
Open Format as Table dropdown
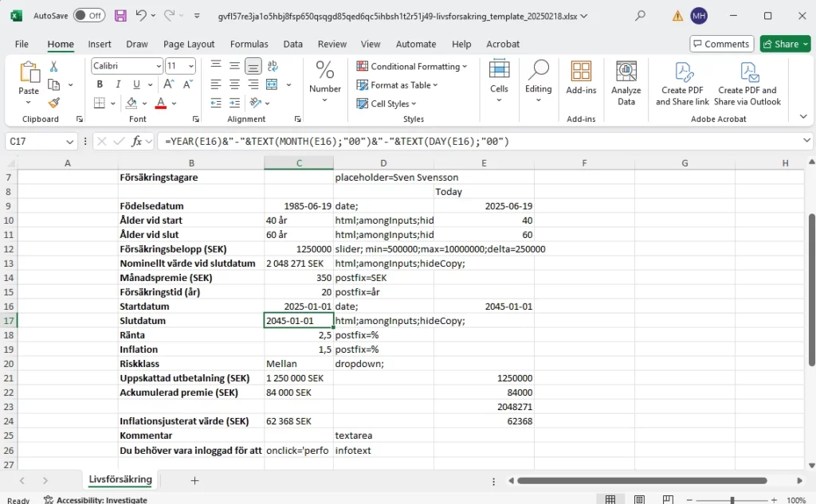pyautogui.click(x=397, y=84)
